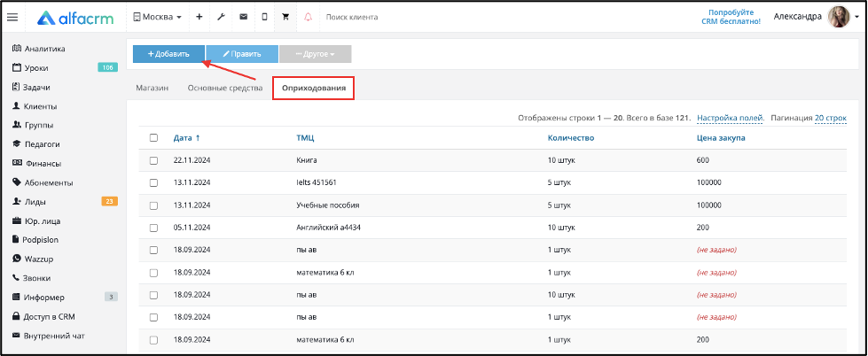Viewport: 868px width, 356px height.
Task: Open Юр. лица in the sidebar
Action: tap(36, 221)
